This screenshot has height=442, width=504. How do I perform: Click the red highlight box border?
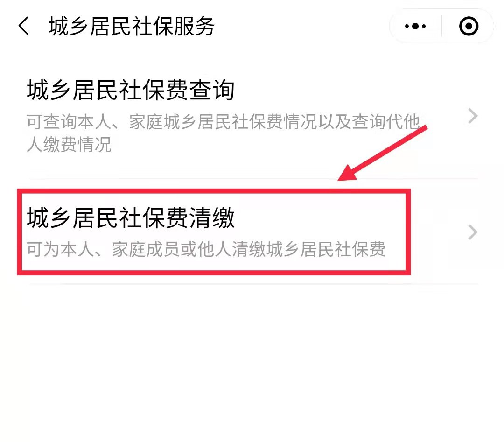point(214,191)
